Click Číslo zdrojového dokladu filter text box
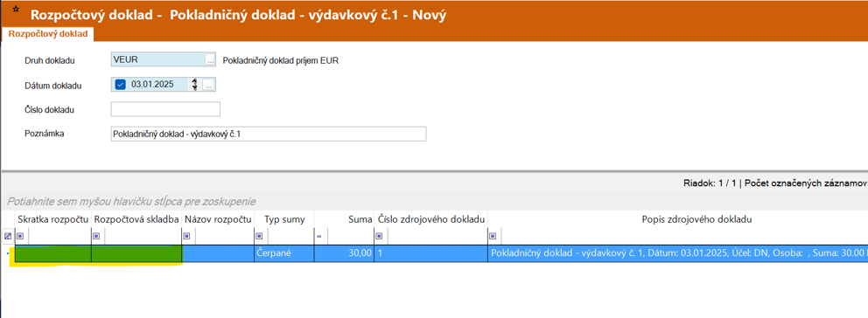This screenshot has width=868, height=318. point(437,236)
